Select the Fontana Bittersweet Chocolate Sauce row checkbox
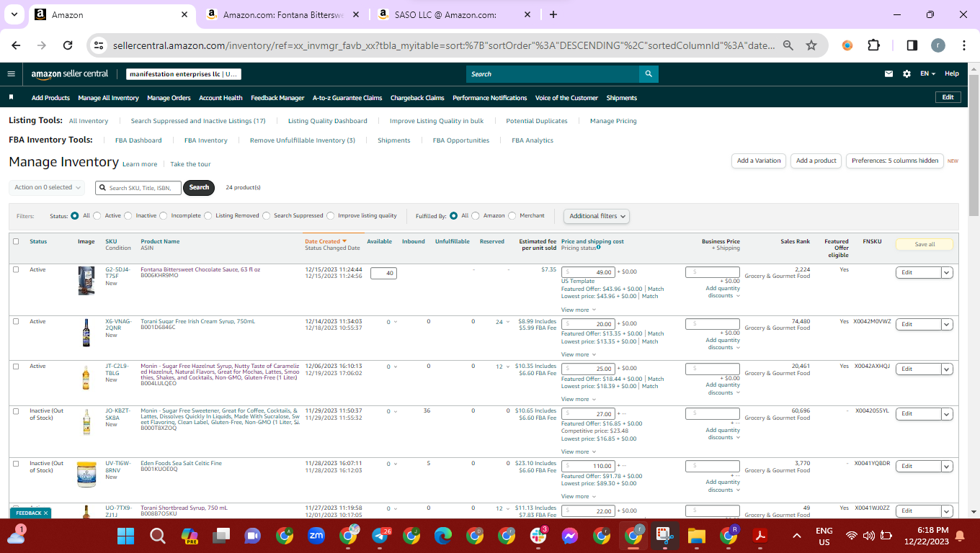980x553 pixels. point(16,269)
